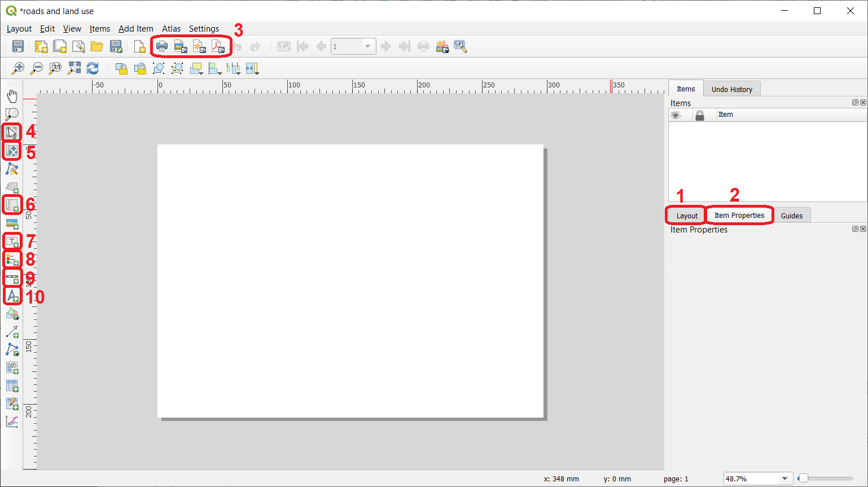This screenshot has height=487, width=868.
Task: Choose the Add Attribute Table tool
Action: pos(12,386)
